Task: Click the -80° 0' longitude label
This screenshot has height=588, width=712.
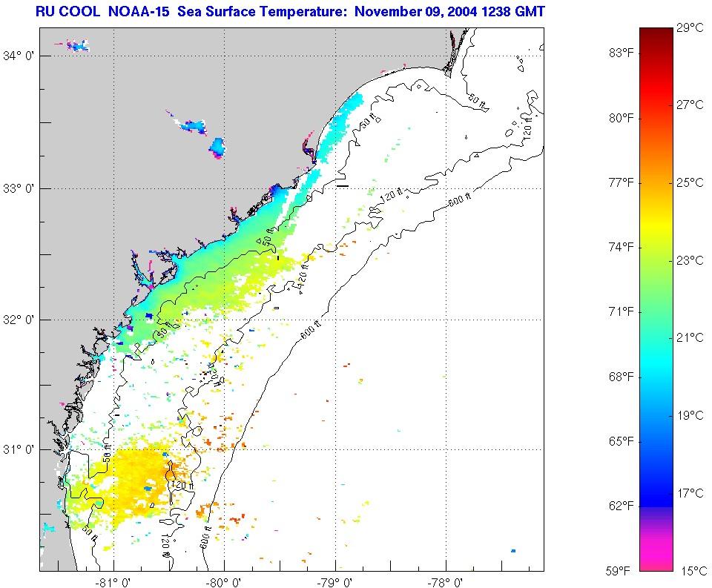Action: pyautogui.click(x=224, y=582)
